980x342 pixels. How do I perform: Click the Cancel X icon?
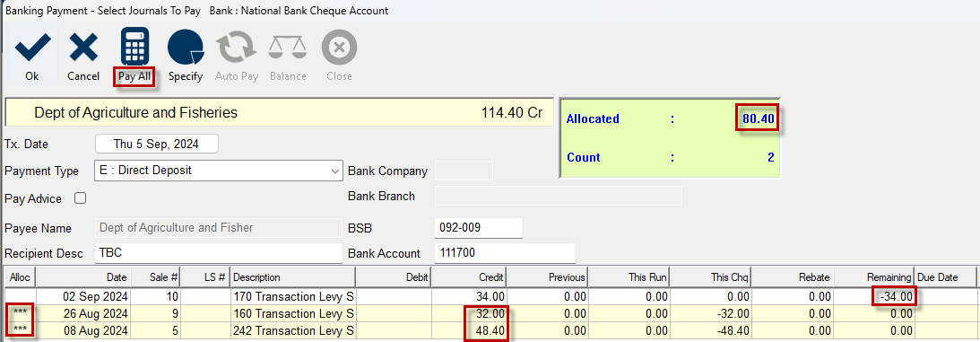point(83,48)
